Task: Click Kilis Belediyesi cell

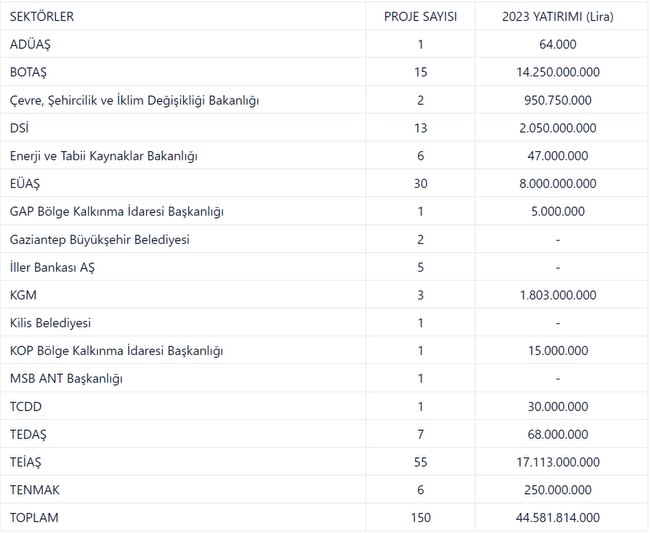Action: click(x=50, y=323)
